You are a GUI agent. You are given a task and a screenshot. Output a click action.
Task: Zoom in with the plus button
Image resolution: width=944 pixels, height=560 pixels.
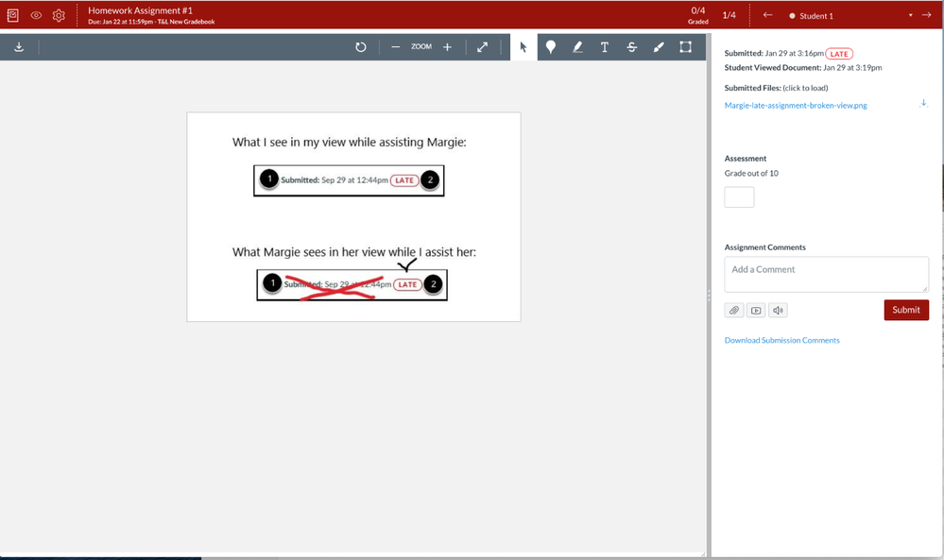click(447, 47)
